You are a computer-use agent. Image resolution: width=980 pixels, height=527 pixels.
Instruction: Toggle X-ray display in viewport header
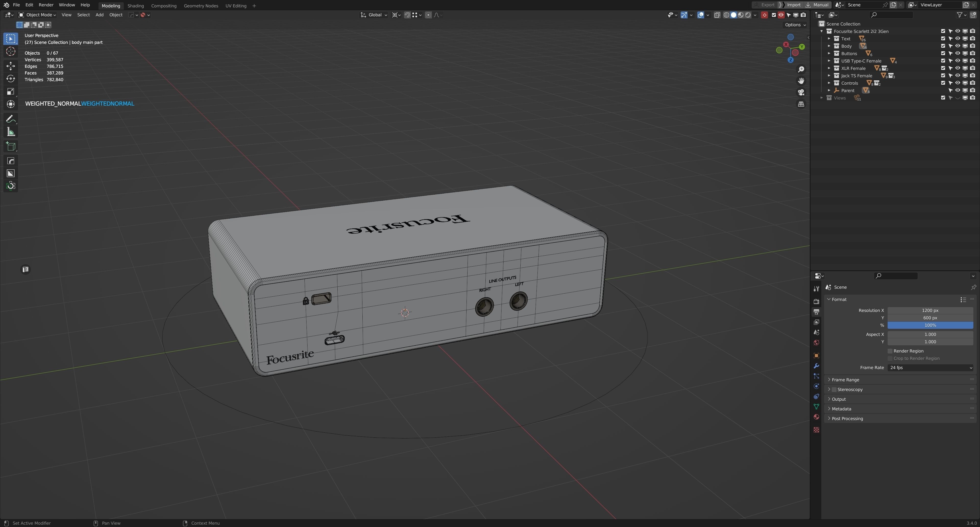click(717, 15)
